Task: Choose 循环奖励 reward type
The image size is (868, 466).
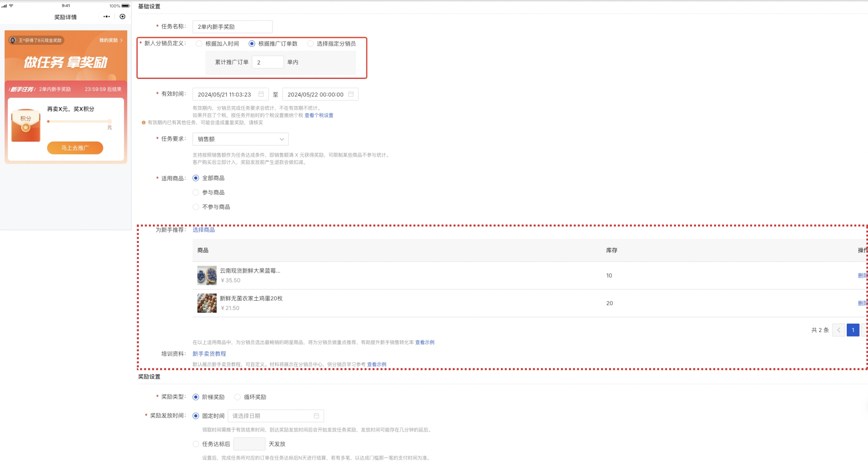Action: click(x=237, y=397)
